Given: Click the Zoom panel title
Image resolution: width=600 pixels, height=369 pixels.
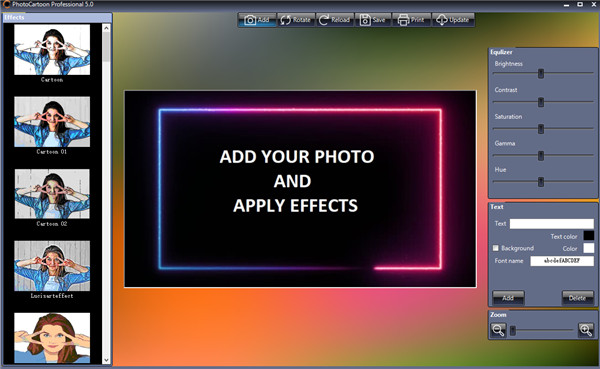Looking at the screenshot, I should pyautogui.click(x=498, y=315).
